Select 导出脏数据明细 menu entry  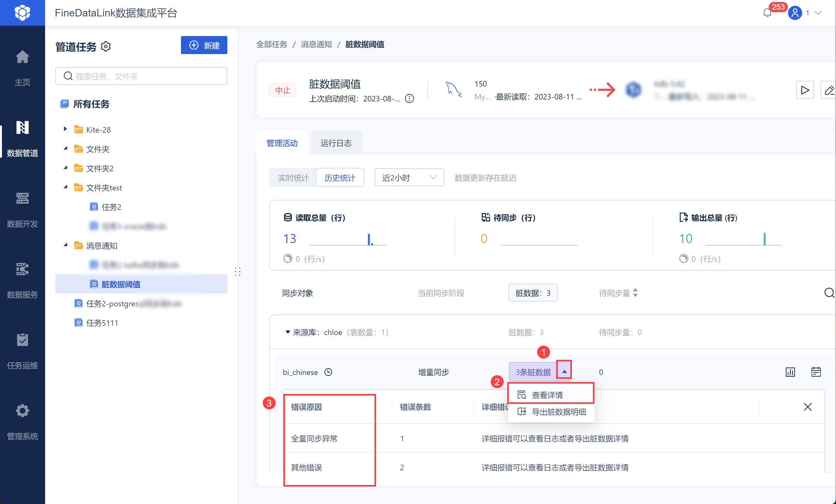pos(558,412)
